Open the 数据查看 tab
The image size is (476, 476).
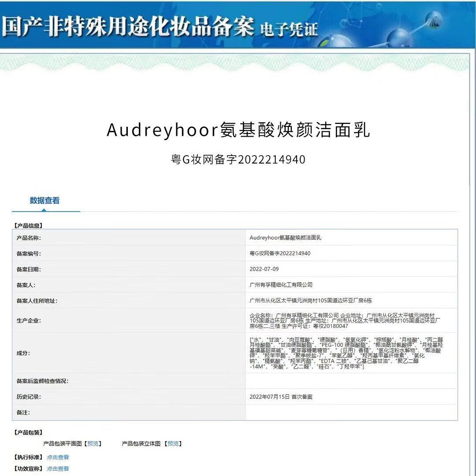point(45,201)
